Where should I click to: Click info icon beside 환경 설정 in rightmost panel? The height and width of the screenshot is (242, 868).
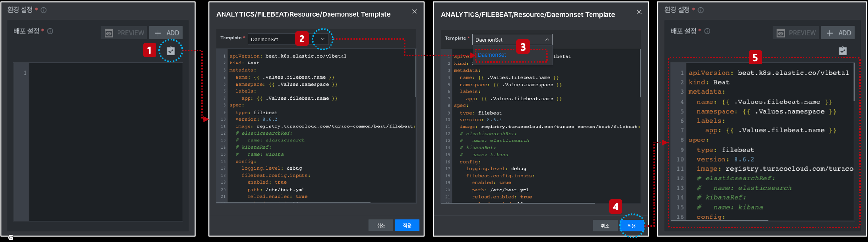[x=701, y=10]
